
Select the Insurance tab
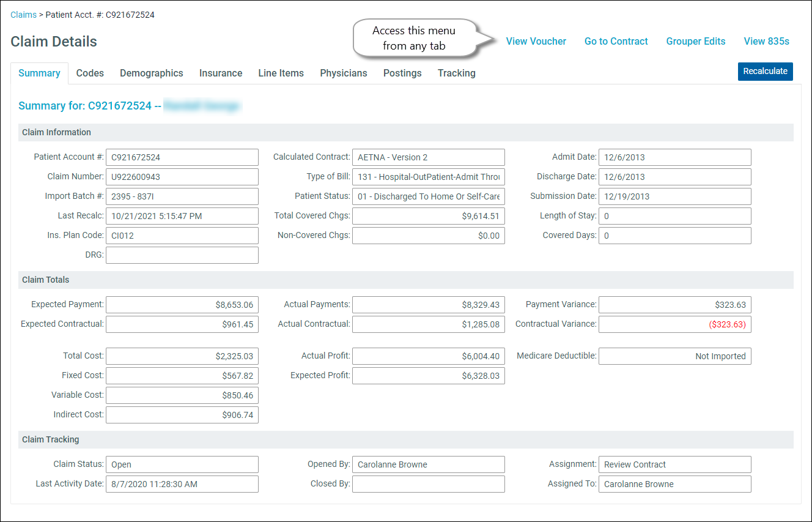(x=221, y=73)
